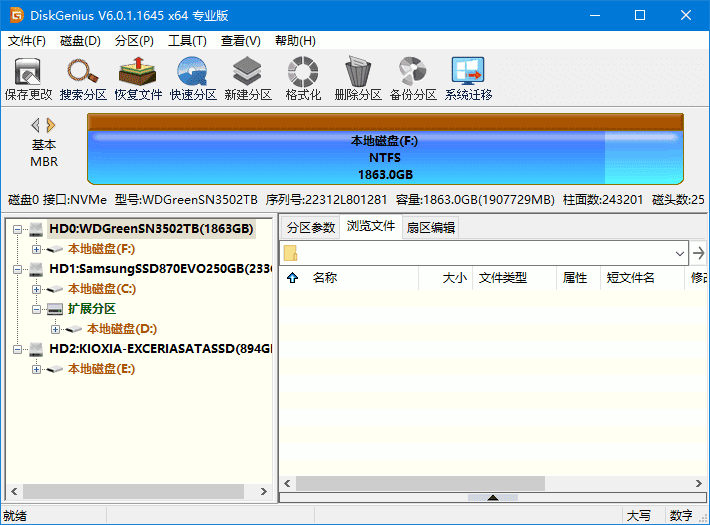Click the HD0 WDGreen disk drive icon

click(36, 229)
